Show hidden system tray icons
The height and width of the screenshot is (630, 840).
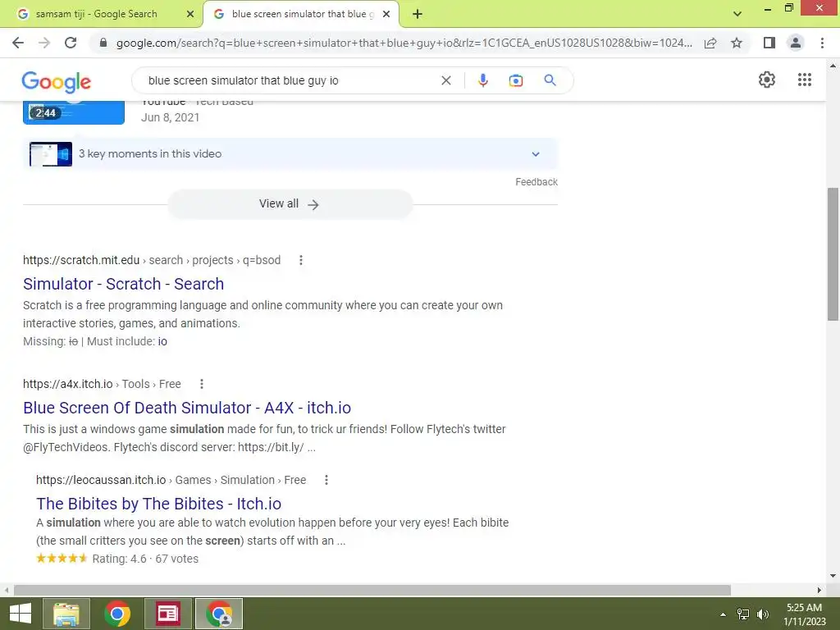pyautogui.click(x=723, y=614)
